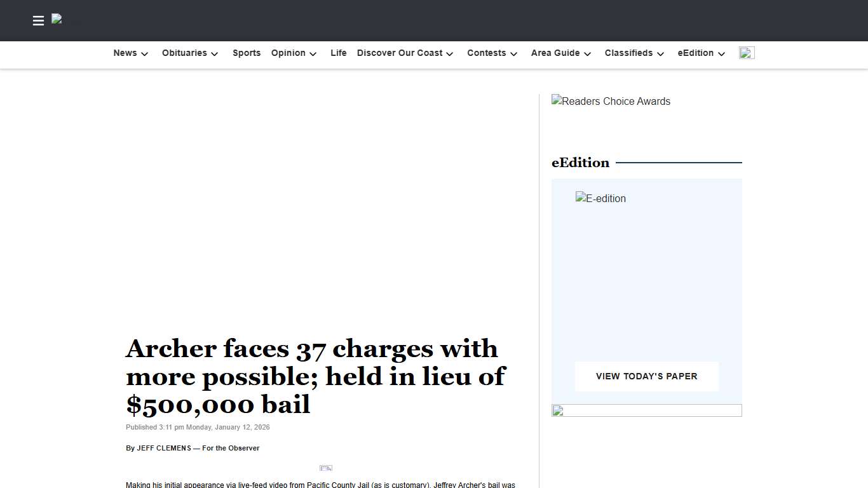
Task: Click the icon right of eEdition menu
Action: (x=747, y=53)
